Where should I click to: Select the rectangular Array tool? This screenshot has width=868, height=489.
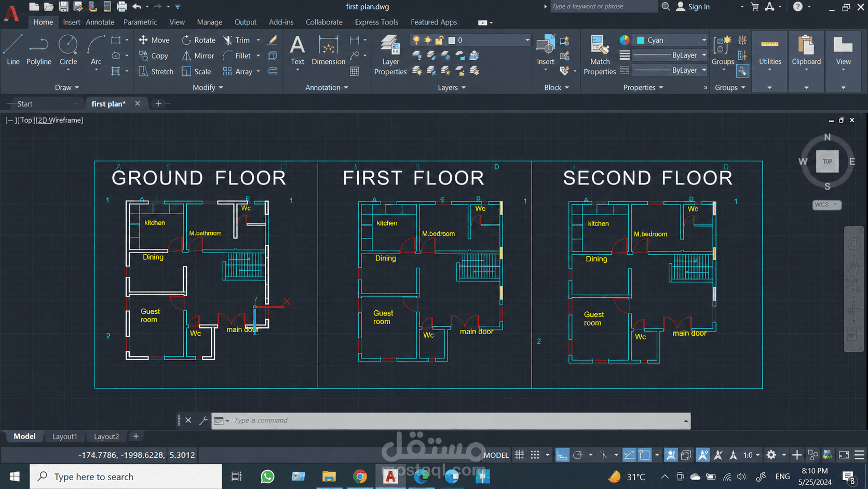point(238,72)
